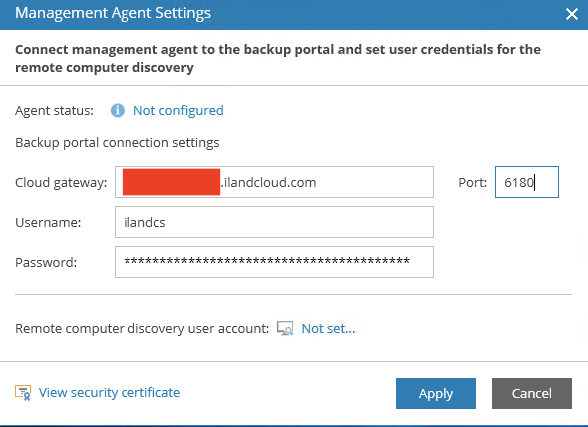The image size is (588, 427).
Task: Click the Password label text
Action: point(46,262)
